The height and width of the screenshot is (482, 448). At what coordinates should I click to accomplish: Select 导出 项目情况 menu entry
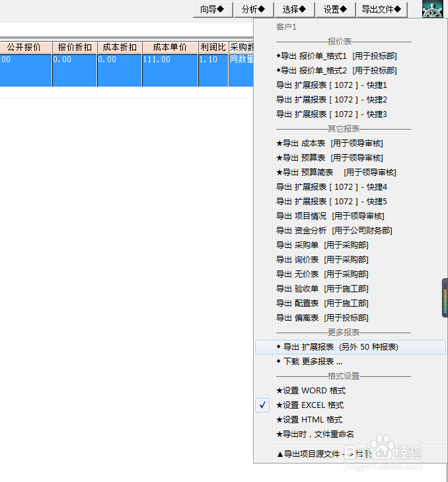tap(350, 216)
